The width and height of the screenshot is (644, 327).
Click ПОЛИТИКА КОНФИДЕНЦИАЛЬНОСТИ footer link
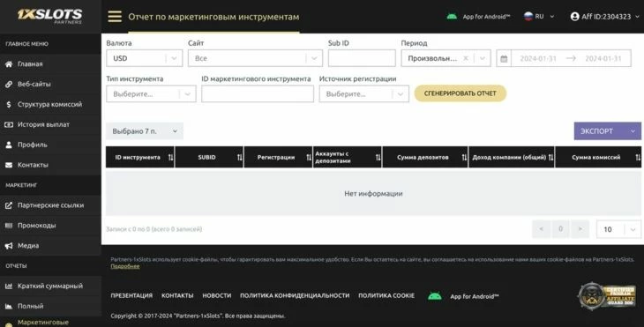point(295,295)
